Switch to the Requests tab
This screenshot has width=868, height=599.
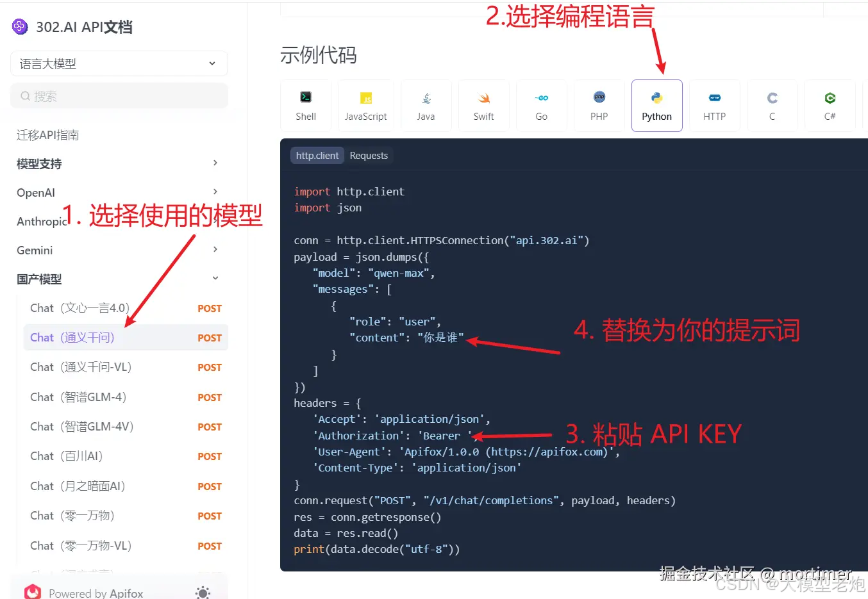(x=369, y=155)
